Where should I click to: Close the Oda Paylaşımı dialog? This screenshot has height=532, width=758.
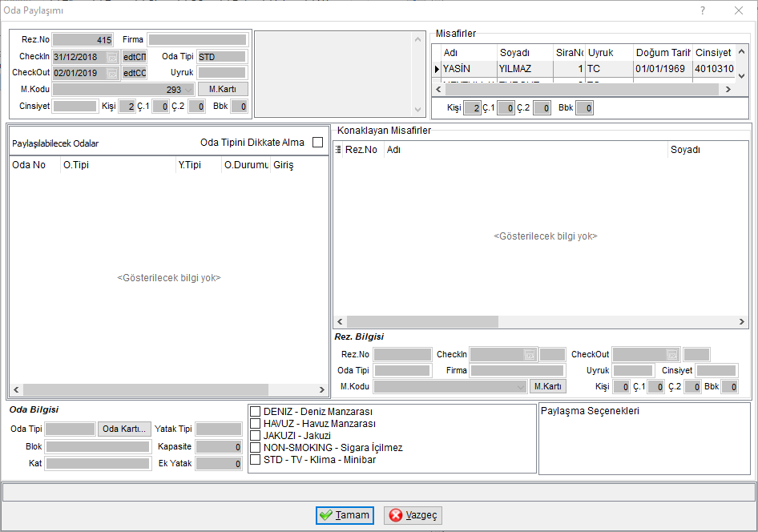[x=739, y=10]
